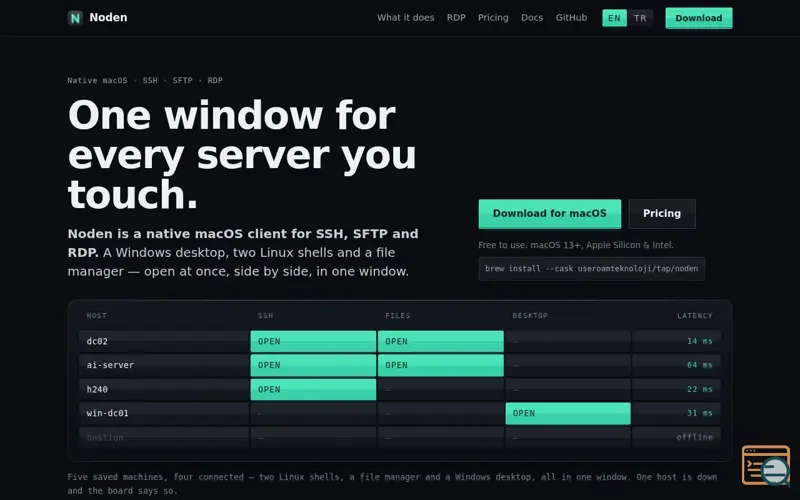Click the SSH column header
The image size is (800, 500).
point(265,316)
